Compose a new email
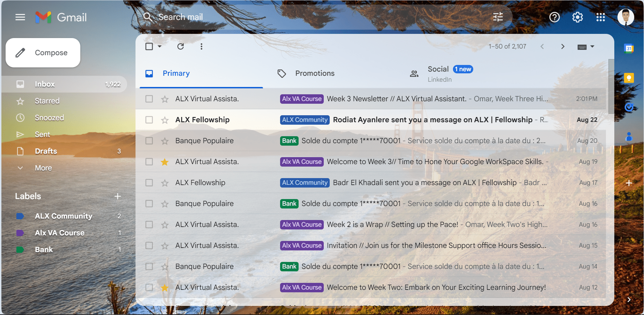 click(43, 53)
